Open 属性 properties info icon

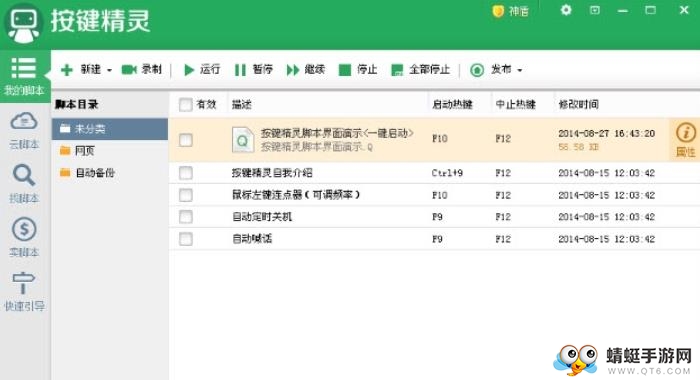pyautogui.click(x=685, y=140)
